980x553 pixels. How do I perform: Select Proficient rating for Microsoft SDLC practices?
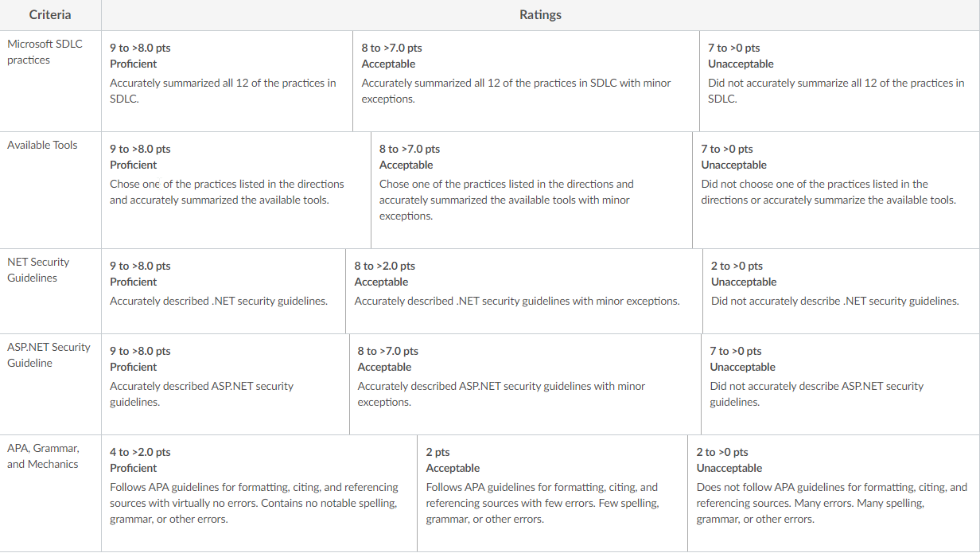pyautogui.click(x=227, y=81)
